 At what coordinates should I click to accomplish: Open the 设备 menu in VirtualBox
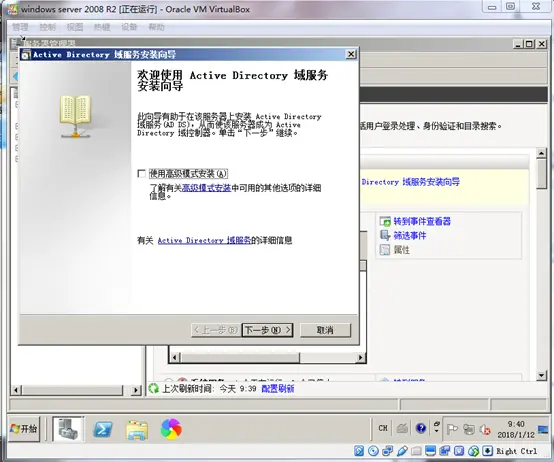coord(129,27)
